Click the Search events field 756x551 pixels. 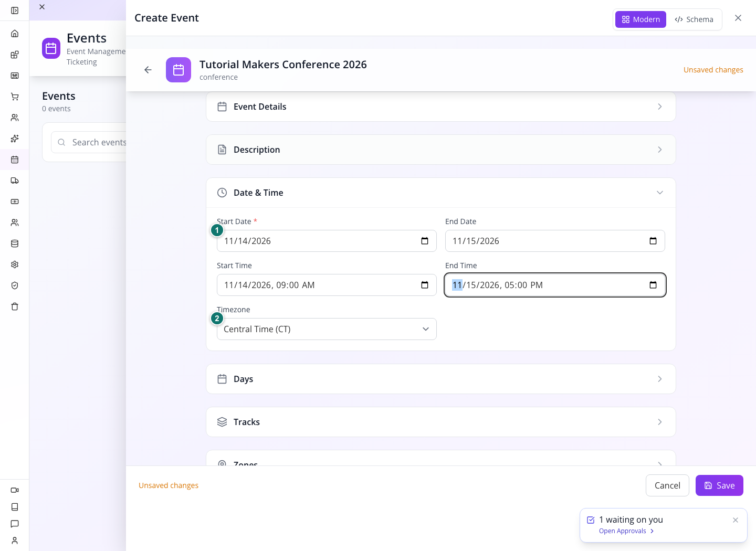click(89, 142)
